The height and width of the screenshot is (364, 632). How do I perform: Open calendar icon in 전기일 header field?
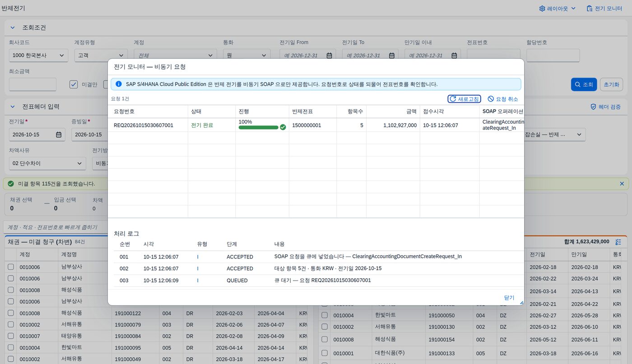pyautogui.click(x=59, y=134)
